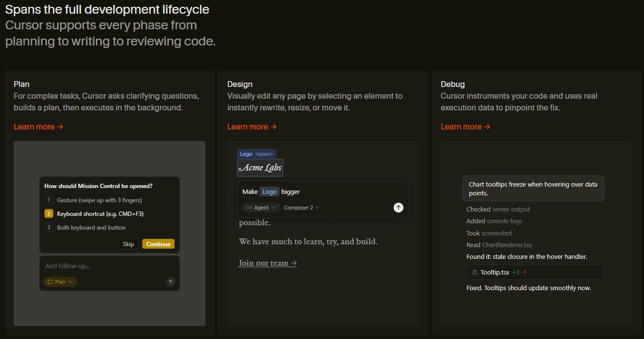Click the send arrow in the Plan follow-up box
This screenshot has width=644, height=339.
[x=170, y=281]
